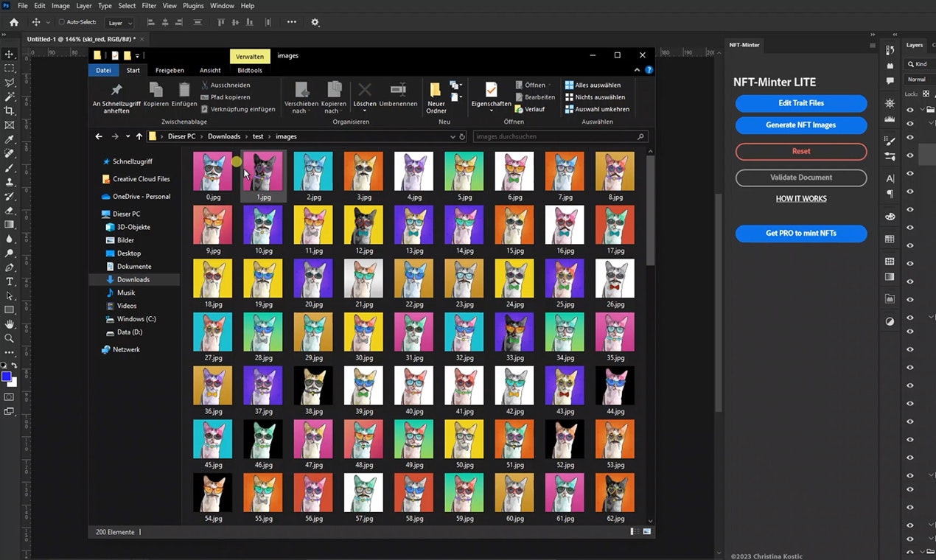Image resolution: width=936 pixels, height=560 pixels.
Task: Open the options bar settings gear
Action: coord(315,22)
